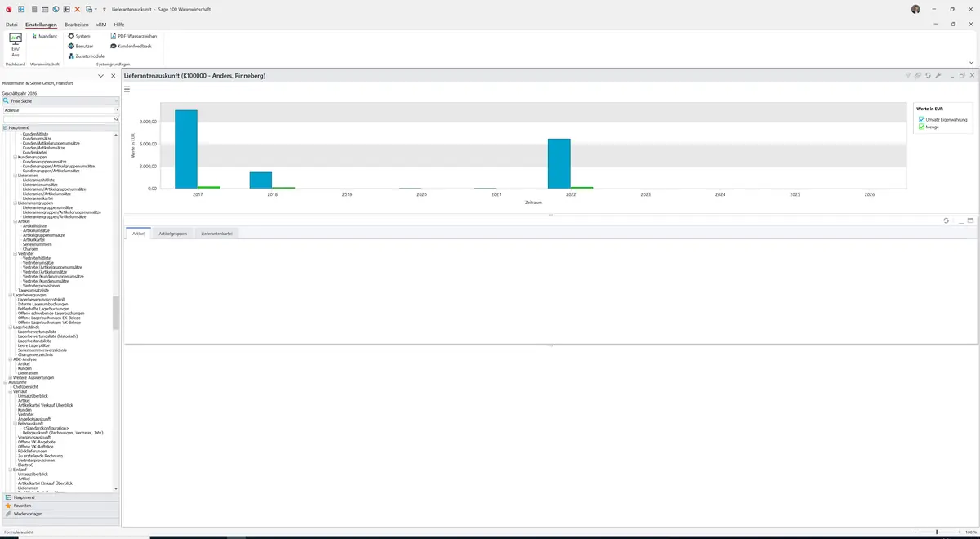
Task: Collapse the Vertreter tree node
Action: point(15,253)
